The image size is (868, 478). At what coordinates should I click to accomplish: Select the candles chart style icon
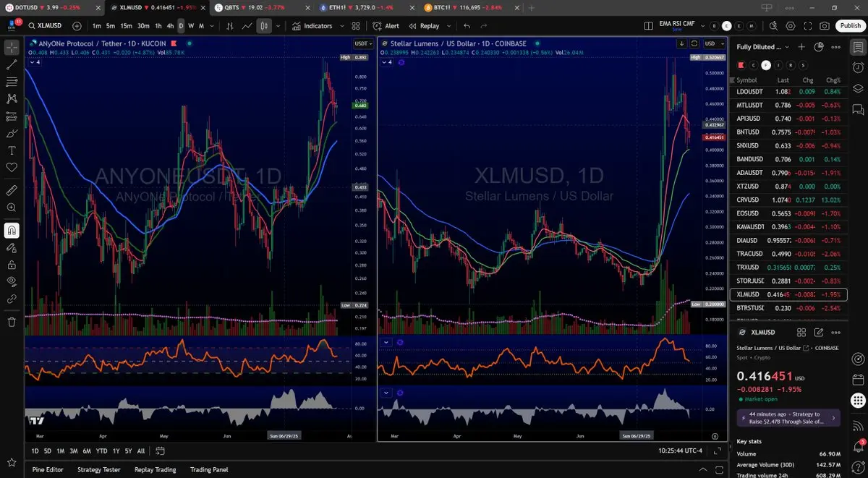tap(264, 25)
